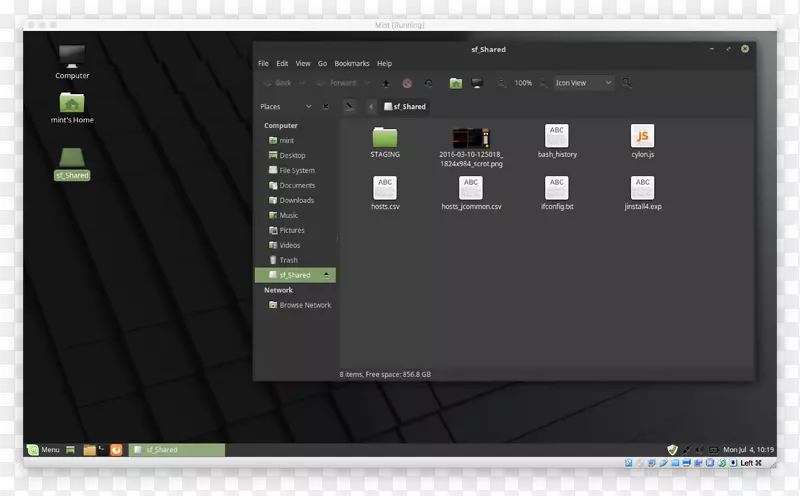The width and height of the screenshot is (800, 496).
Task: Click the sf_Shared path bar button
Action: pyautogui.click(x=404, y=106)
